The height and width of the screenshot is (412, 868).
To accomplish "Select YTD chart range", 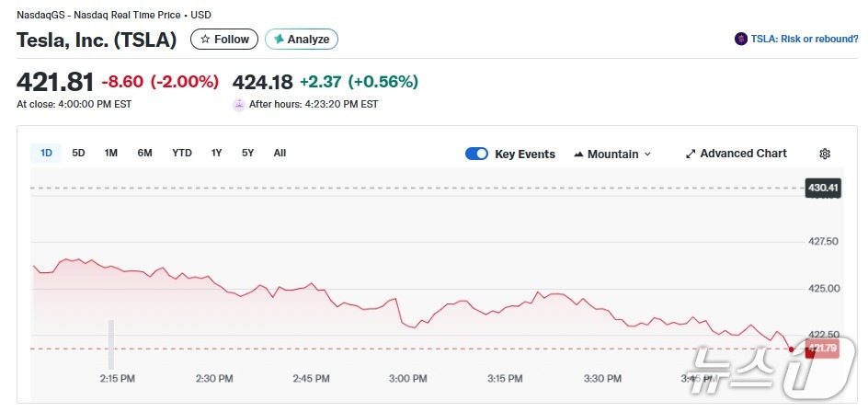I will click(x=182, y=153).
